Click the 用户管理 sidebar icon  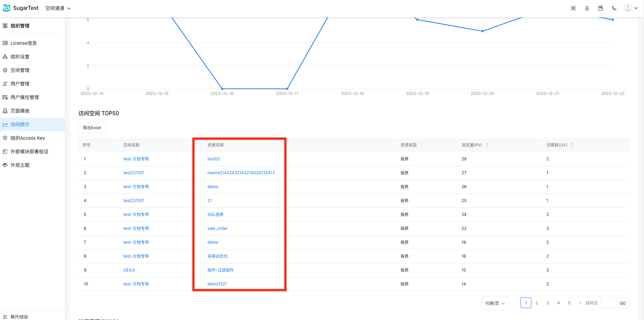[x=5, y=84]
